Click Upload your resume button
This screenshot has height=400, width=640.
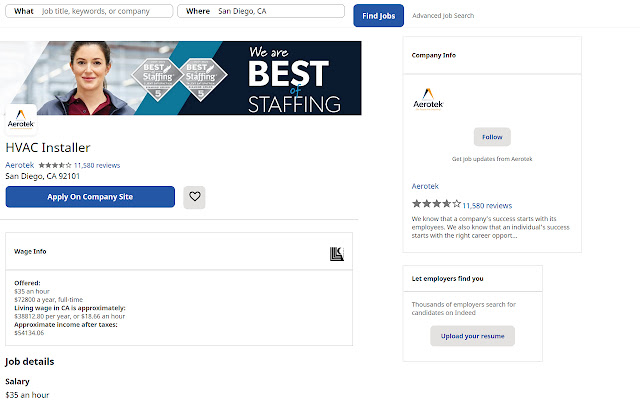click(472, 336)
